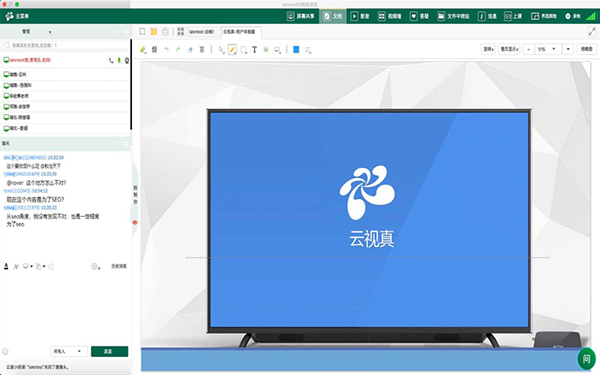This screenshot has height=375, width=600.
Task: Open a document with the yellow folder icon
Action: pos(154,31)
